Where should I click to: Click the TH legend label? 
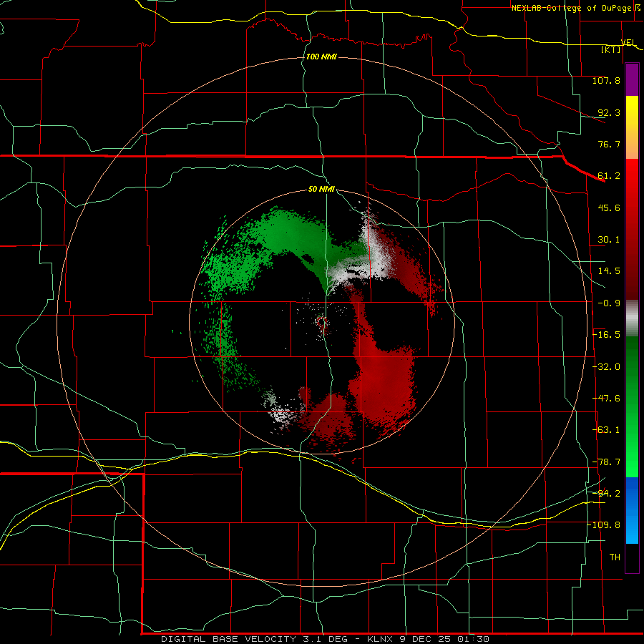(x=615, y=557)
